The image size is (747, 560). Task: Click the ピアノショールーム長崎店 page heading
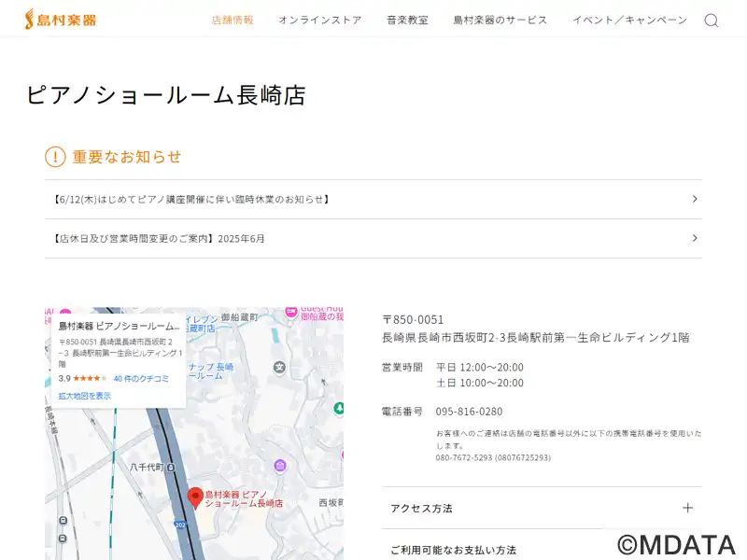166,94
